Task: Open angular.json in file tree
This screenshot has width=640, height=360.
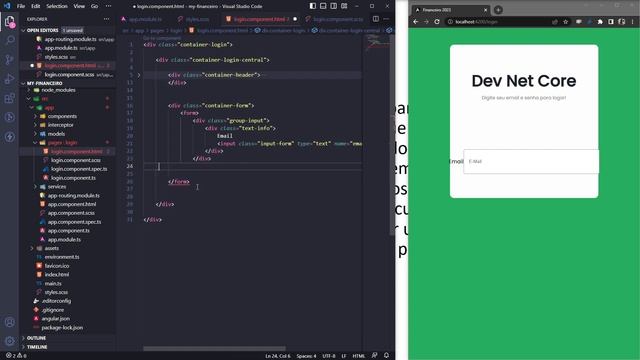Action: [56, 318]
